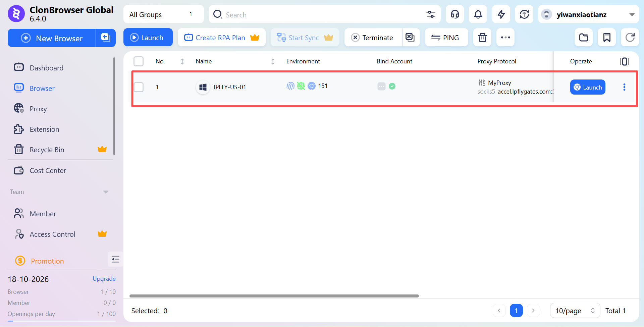Open the notifications bell
Screen dimensions: 644x327
tap(478, 14)
